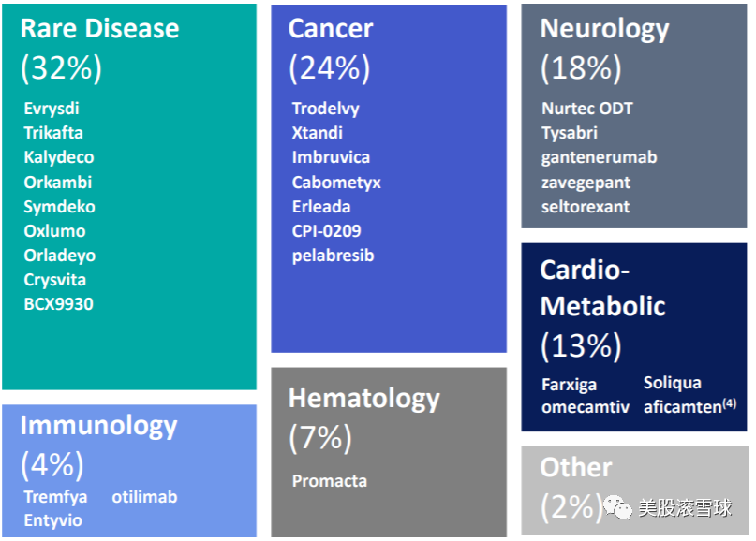Select gantenerumab in the Neurology list
756x541 pixels.
pyautogui.click(x=599, y=157)
